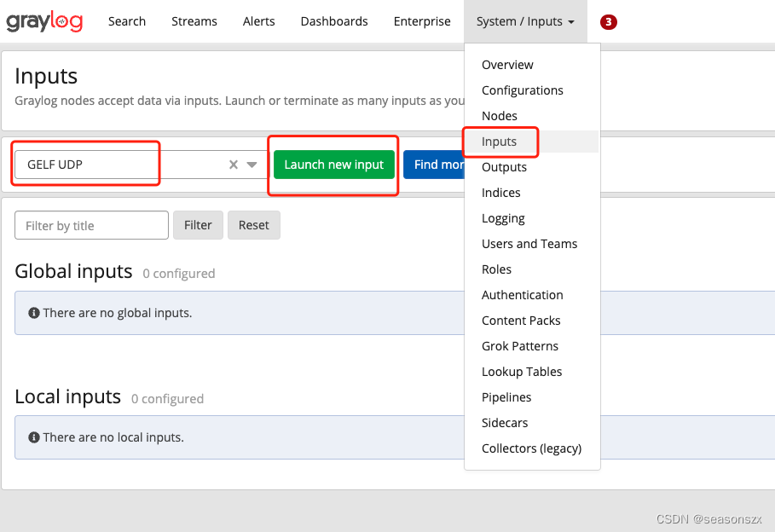Screen dimensions: 775x532
Task: Collapse the System / Inputs dropdown menu
Action: click(525, 21)
